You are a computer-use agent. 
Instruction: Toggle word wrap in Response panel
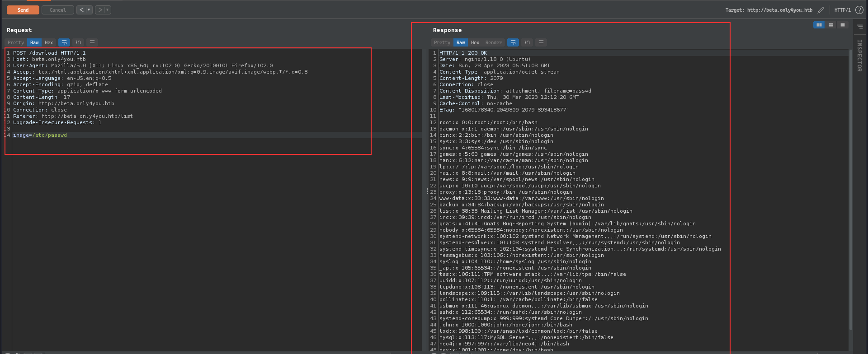tap(513, 42)
